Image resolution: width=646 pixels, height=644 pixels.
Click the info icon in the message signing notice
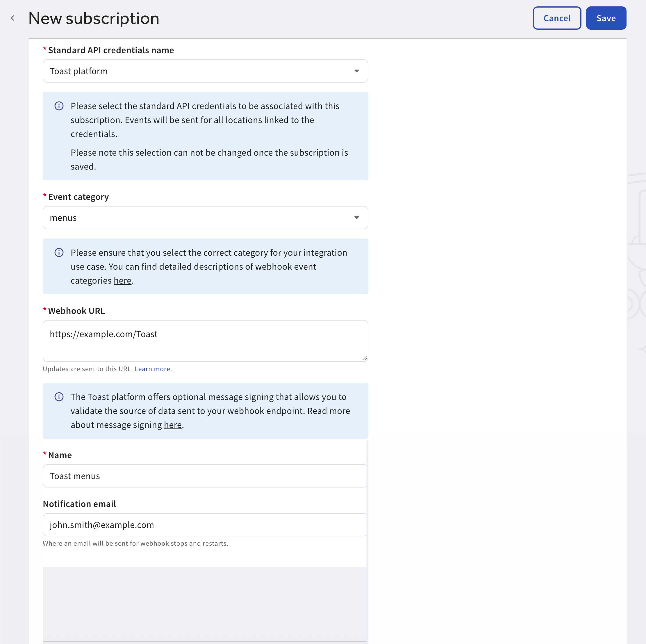click(x=59, y=397)
